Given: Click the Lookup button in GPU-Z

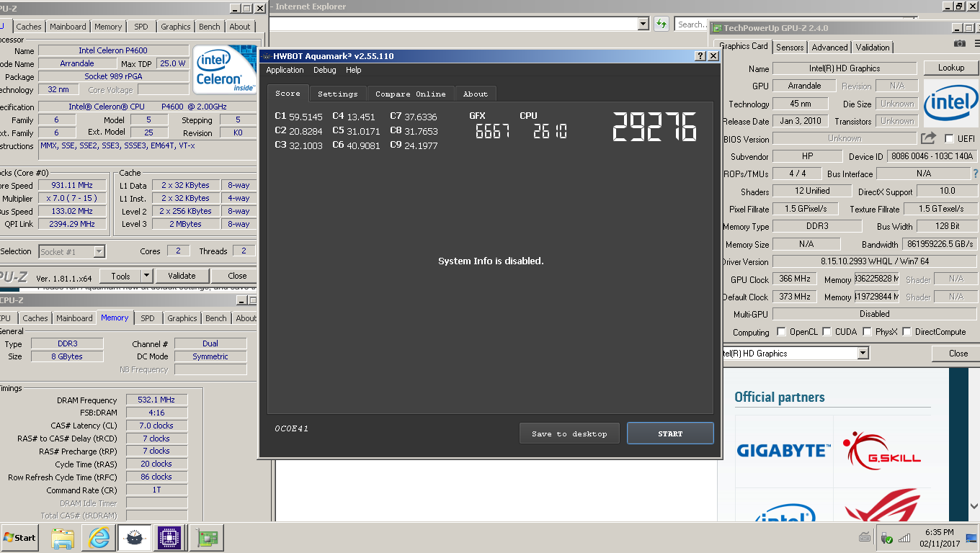Looking at the screenshot, I should pos(951,68).
